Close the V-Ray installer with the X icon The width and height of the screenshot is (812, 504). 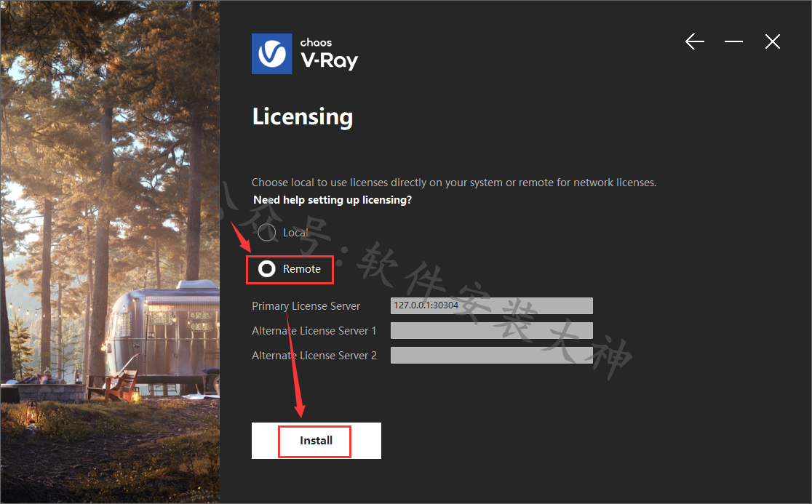772,41
